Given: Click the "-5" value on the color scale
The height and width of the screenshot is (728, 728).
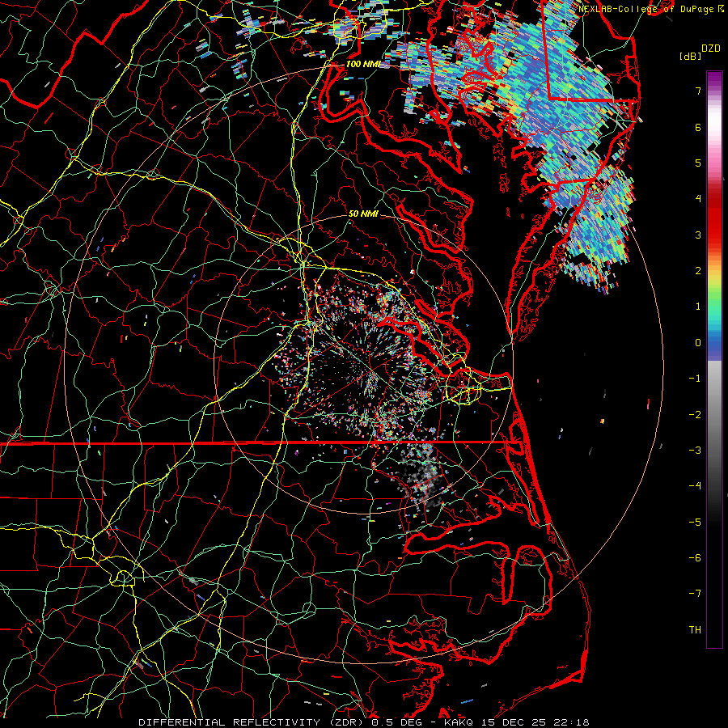Looking at the screenshot, I should pyautogui.click(x=695, y=523).
